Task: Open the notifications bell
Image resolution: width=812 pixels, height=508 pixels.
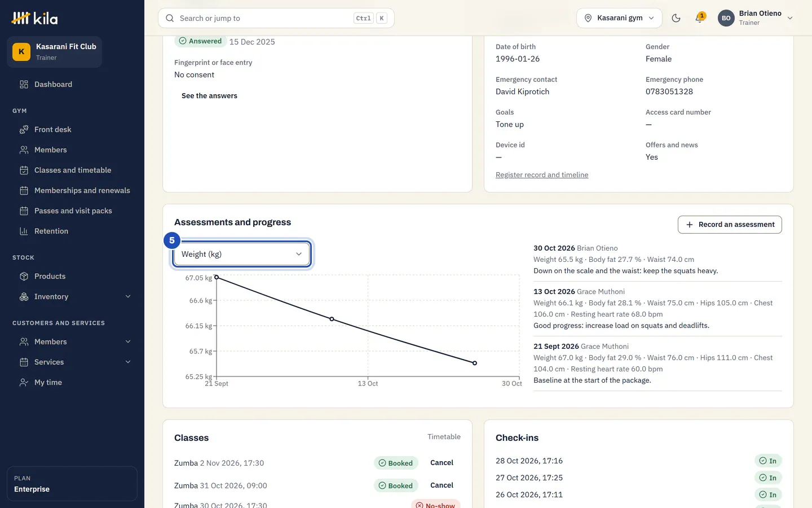Action: click(700, 18)
